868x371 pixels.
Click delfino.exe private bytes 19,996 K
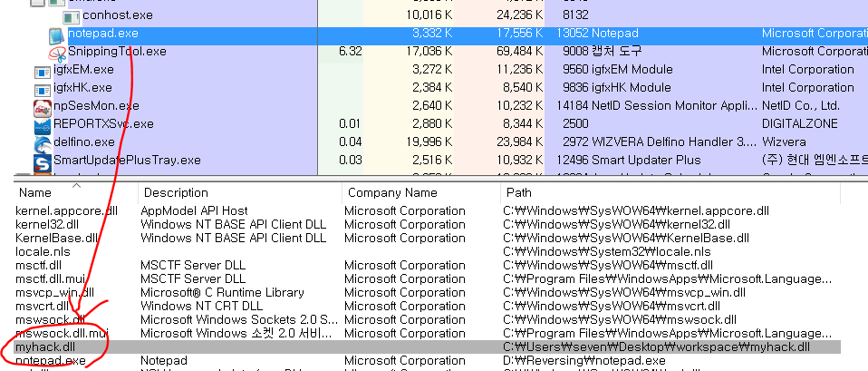pyautogui.click(x=429, y=142)
